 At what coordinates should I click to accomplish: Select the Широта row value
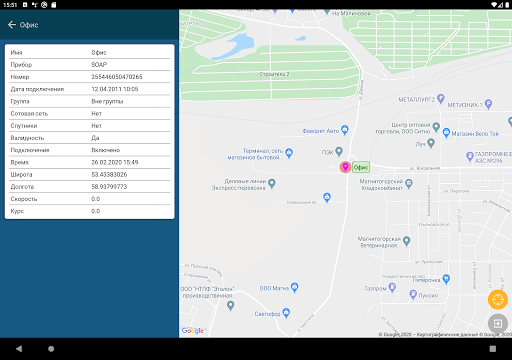[x=109, y=174]
